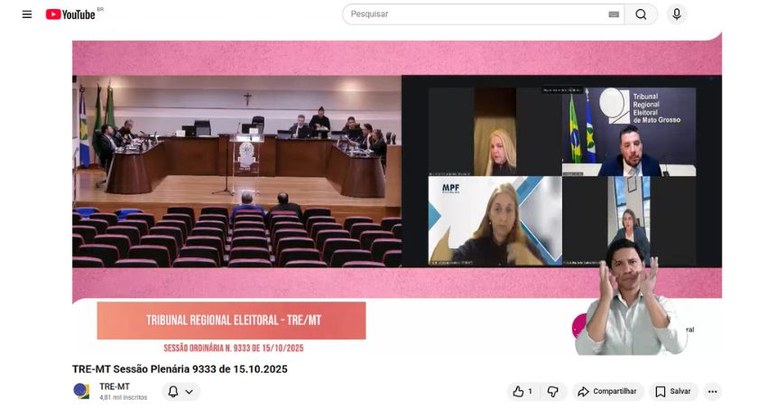Like the video with thumbs up
The width and height of the screenshot is (758, 409).
click(x=523, y=391)
